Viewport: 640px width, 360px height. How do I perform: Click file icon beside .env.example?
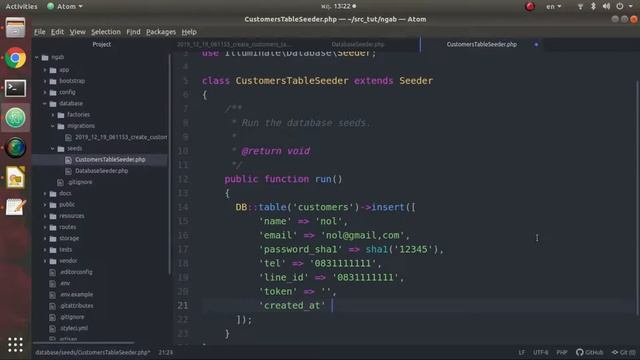(x=53, y=295)
